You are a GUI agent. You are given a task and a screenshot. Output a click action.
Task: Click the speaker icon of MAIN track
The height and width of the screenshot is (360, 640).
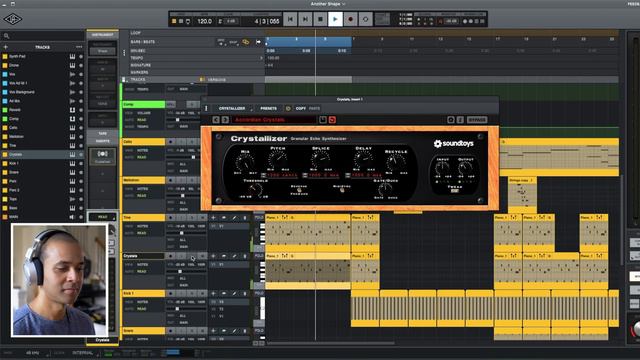coord(72,217)
